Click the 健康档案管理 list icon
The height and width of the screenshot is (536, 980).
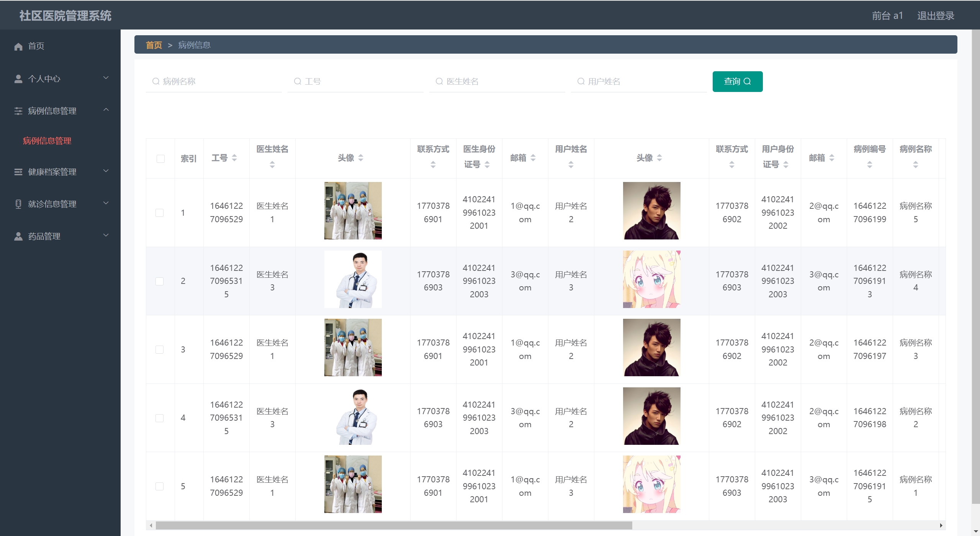pyautogui.click(x=18, y=172)
